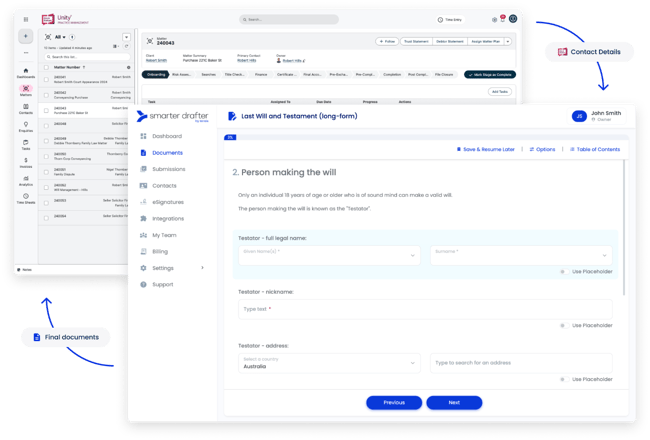Open the Integrations icon in Smarter Drafter

(x=144, y=218)
